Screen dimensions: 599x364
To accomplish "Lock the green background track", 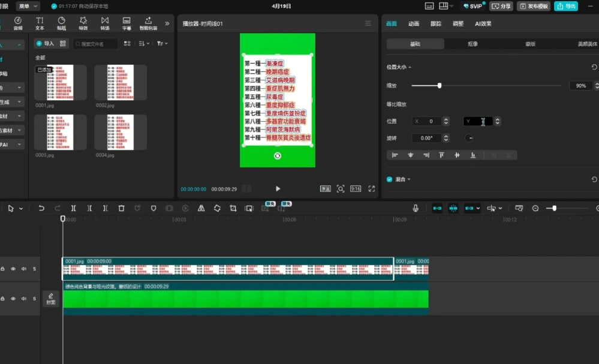I will tap(3, 299).
